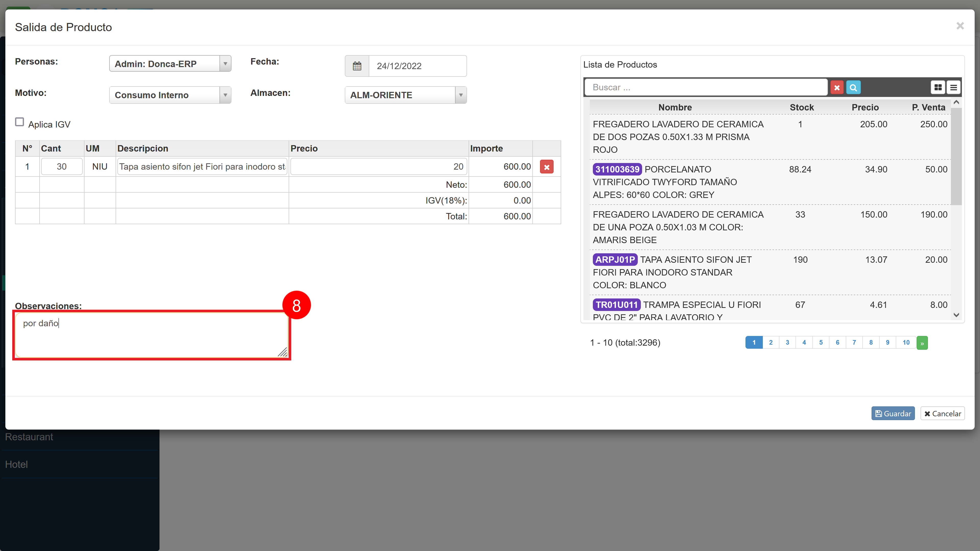This screenshot has width=980, height=551.
Task: Go to page 6 of products
Action: pos(837,343)
